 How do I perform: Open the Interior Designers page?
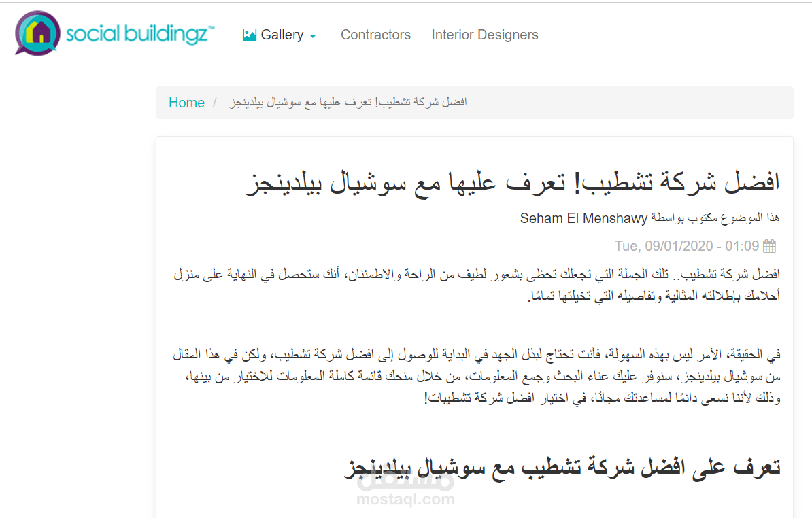pyautogui.click(x=485, y=35)
